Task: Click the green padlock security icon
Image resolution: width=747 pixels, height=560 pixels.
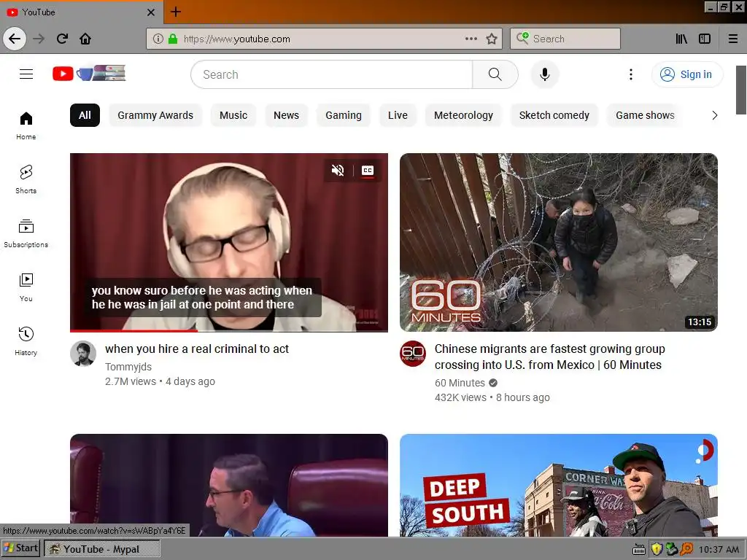Action: (173, 39)
